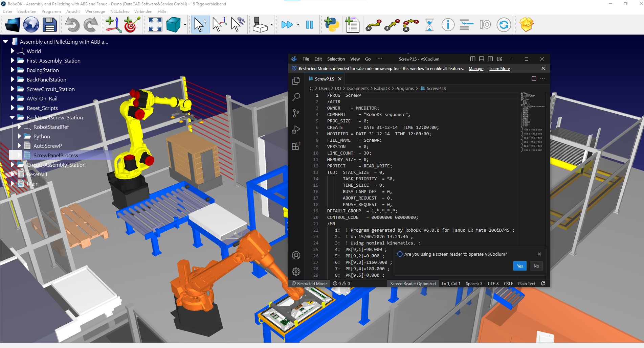The width and height of the screenshot is (644, 348).
Task: Add a new target
Action: click(132, 25)
